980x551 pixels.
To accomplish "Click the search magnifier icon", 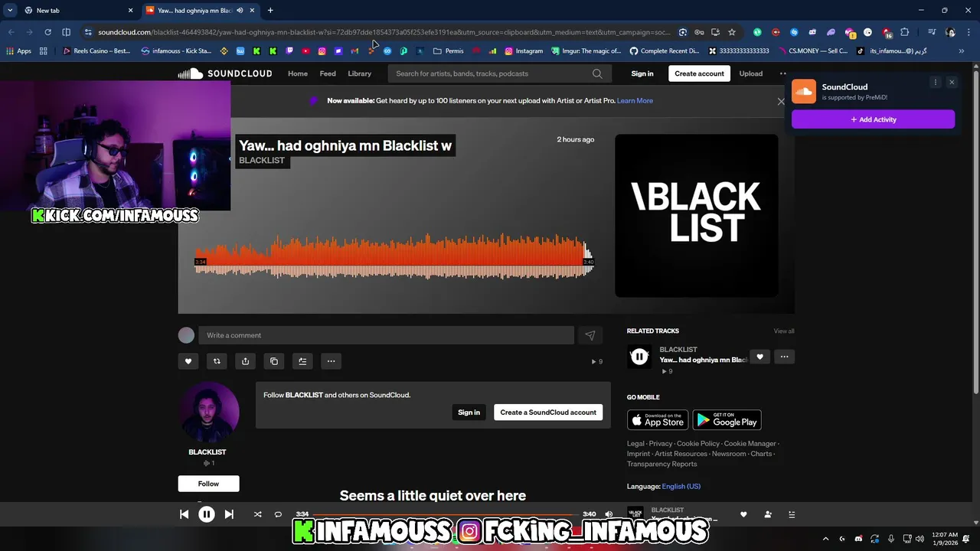I will point(597,73).
